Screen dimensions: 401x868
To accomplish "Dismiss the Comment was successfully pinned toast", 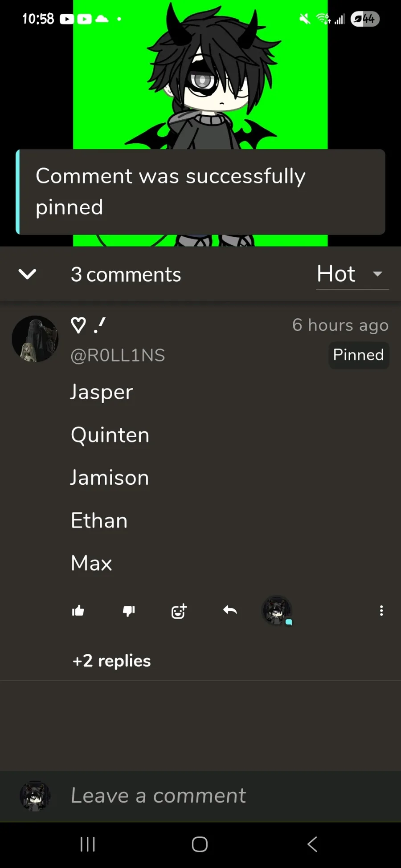I will pyautogui.click(x=200, y=192).
